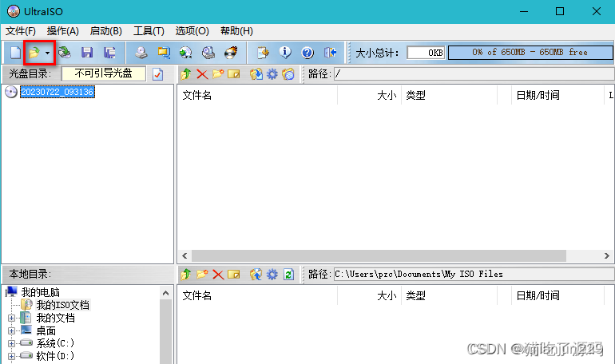Viewport: 615px width, 364px height.
Task: Sort local pane by 文件名 column header
Action: [257, 295]
